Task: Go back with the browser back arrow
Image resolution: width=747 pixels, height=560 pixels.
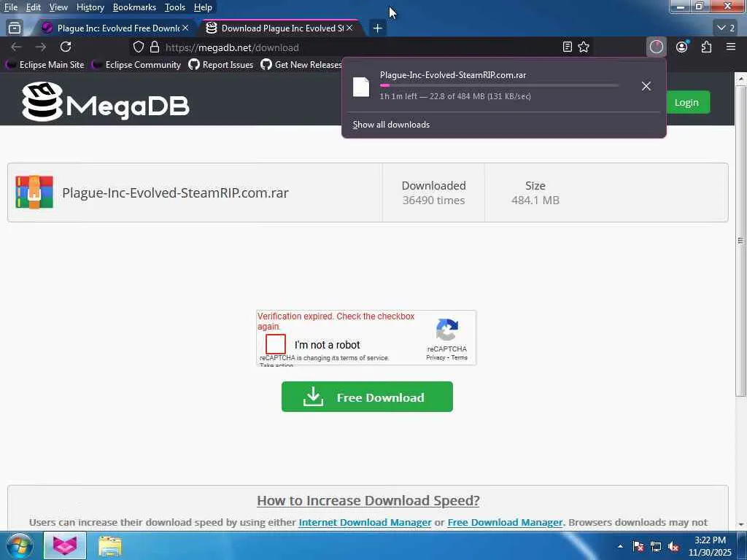Action: point(16,47)
